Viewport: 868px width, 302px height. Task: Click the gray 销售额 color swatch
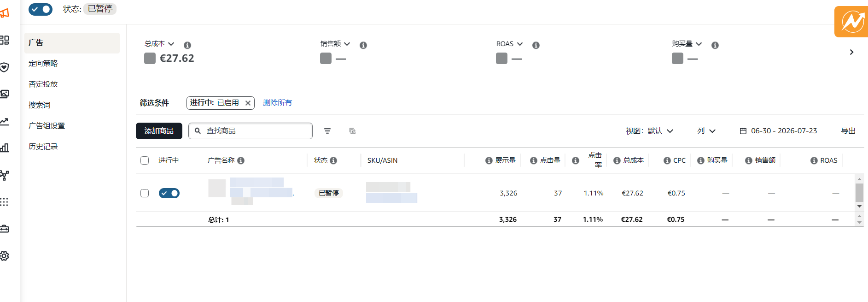click(x=326, y=58)
